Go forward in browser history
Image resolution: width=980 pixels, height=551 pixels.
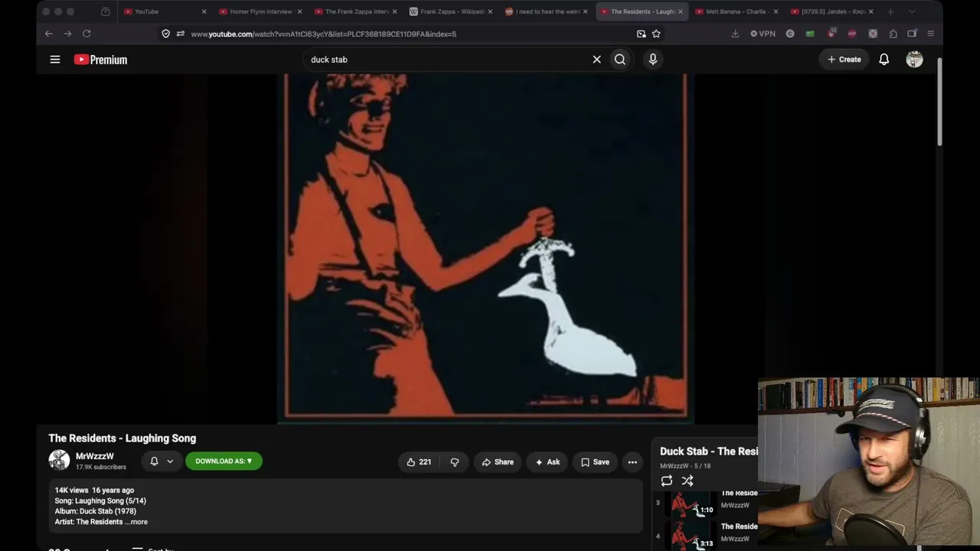pyautogui.click(x=67, y=34)
